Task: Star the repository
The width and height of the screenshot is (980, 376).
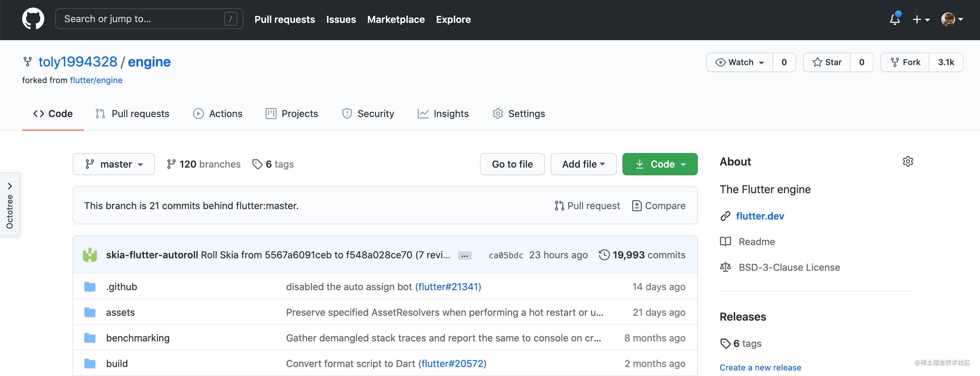Action: click(x=827, y=62)
